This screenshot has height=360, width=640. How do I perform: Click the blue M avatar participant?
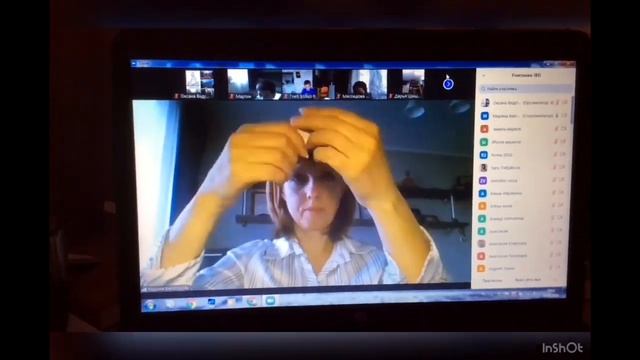[484, 116]
